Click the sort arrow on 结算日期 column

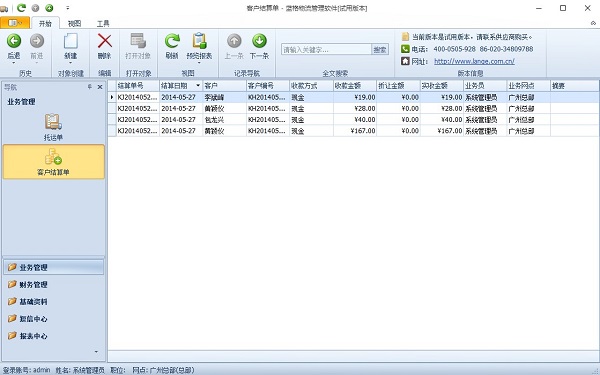[198, 85]
